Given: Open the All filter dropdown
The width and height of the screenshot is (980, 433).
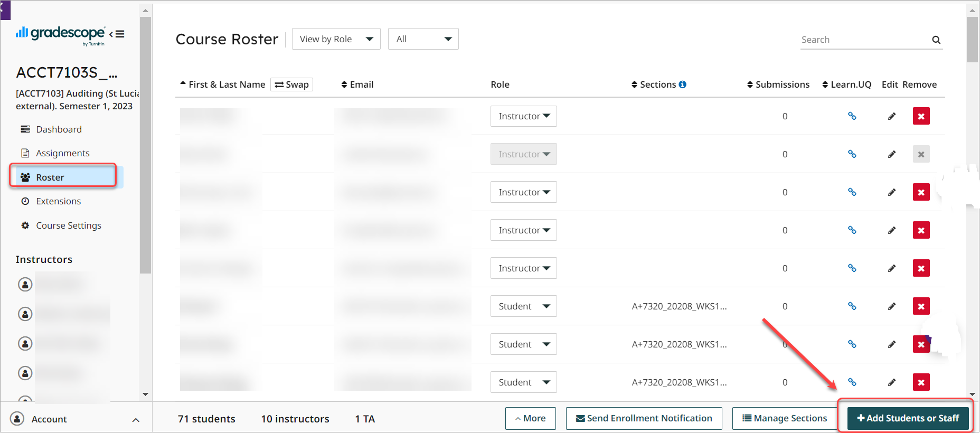Looking at the screenshot, I should click(x=423, y=39).
